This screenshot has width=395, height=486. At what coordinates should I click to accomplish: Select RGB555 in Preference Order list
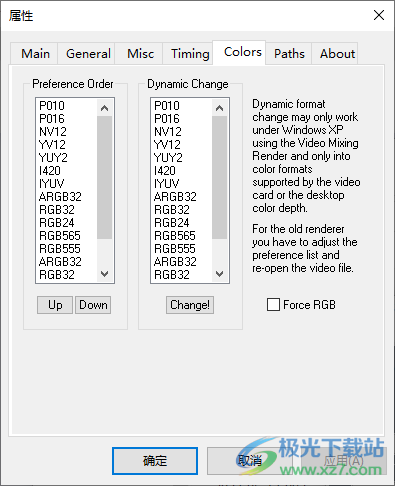[66, 249]
